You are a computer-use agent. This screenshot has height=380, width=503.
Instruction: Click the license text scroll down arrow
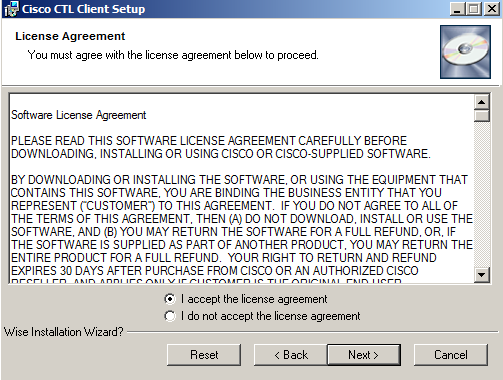pos(481,275)
